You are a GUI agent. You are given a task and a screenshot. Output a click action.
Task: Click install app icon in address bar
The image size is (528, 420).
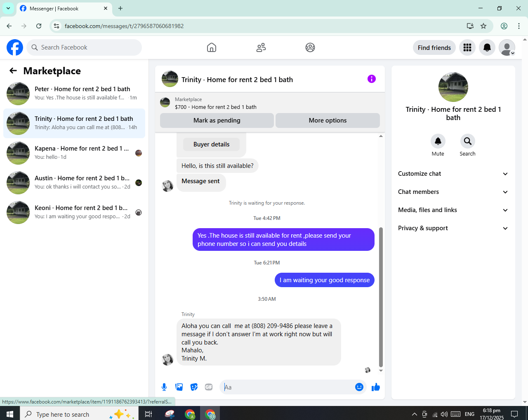pyautogui.click(x=470, y=26)
